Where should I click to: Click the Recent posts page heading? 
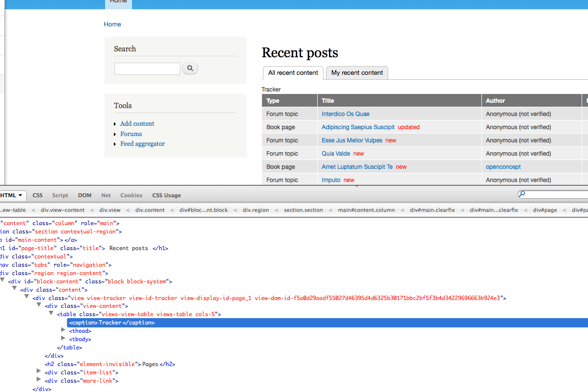point(300,53)
